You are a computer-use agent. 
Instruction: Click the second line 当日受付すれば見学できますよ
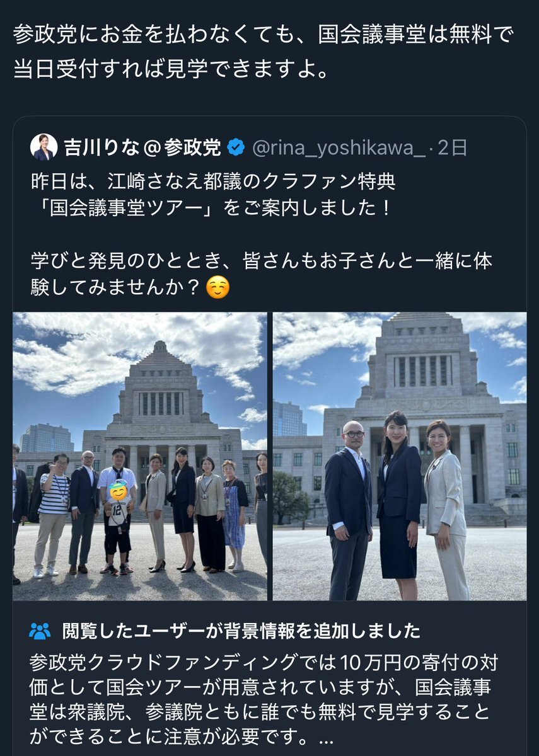(171, 67)
